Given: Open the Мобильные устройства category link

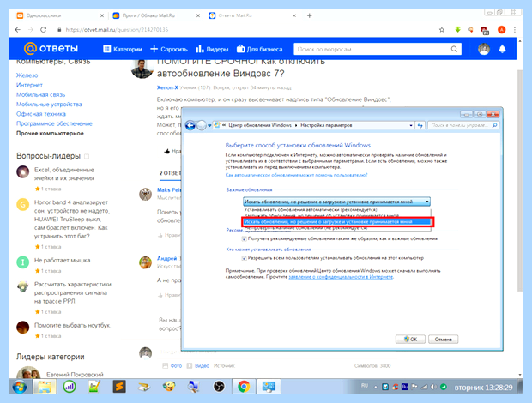Looking at the screenshot, I should [x=49, y=105].
